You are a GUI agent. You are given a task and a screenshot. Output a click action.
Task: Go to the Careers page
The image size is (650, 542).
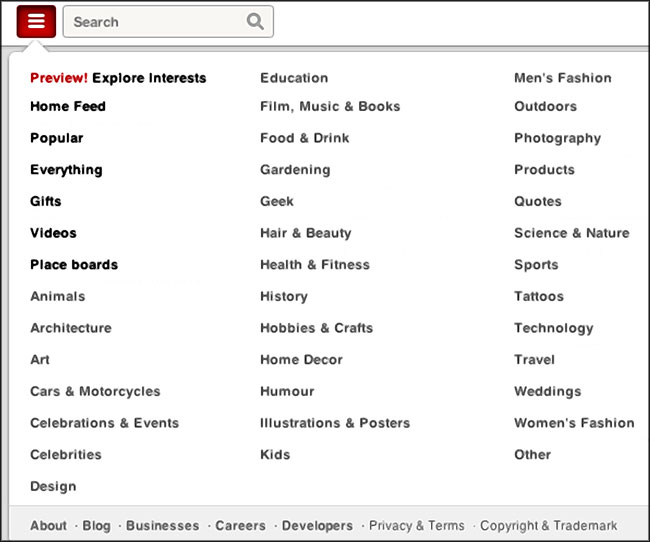tap(240, 525)
